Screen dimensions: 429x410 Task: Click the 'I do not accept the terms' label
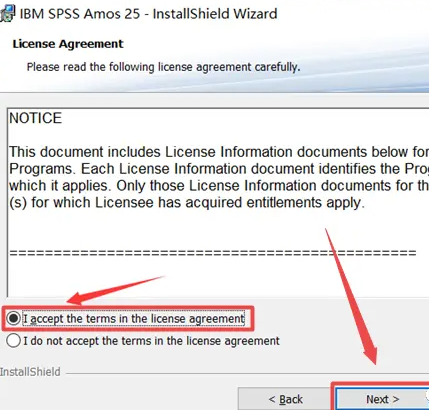coord(151,341)
